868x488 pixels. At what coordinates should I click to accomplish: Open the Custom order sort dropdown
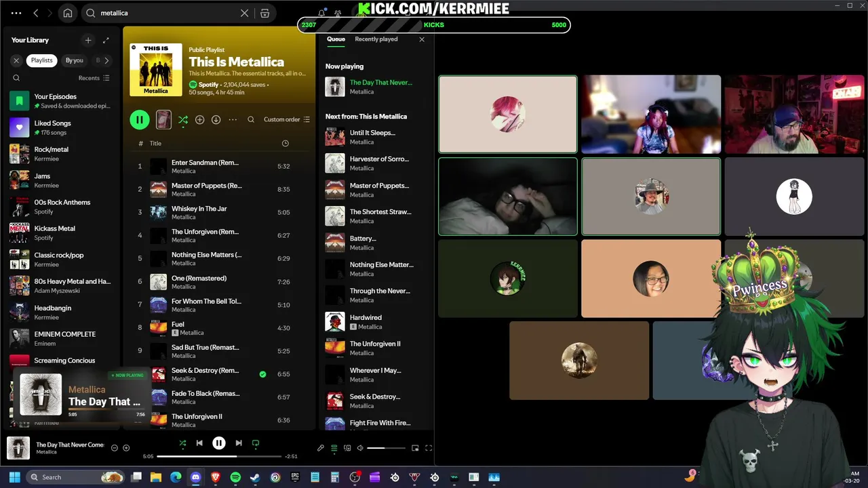tap(287, 119)
